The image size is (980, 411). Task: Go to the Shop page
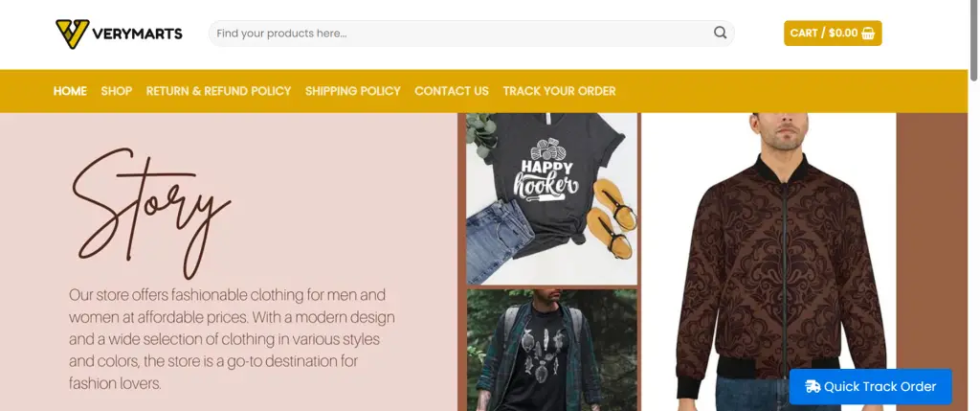[x=117, y=91]
